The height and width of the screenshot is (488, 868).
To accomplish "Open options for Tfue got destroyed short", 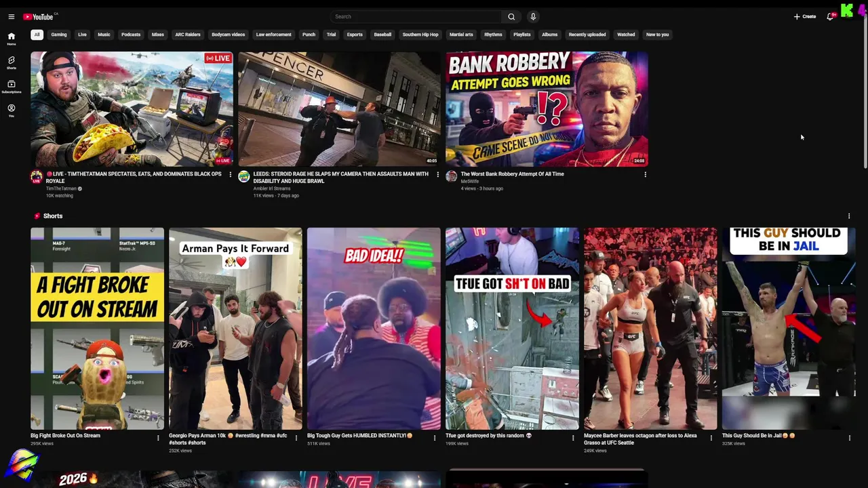I will pos(573,438).
